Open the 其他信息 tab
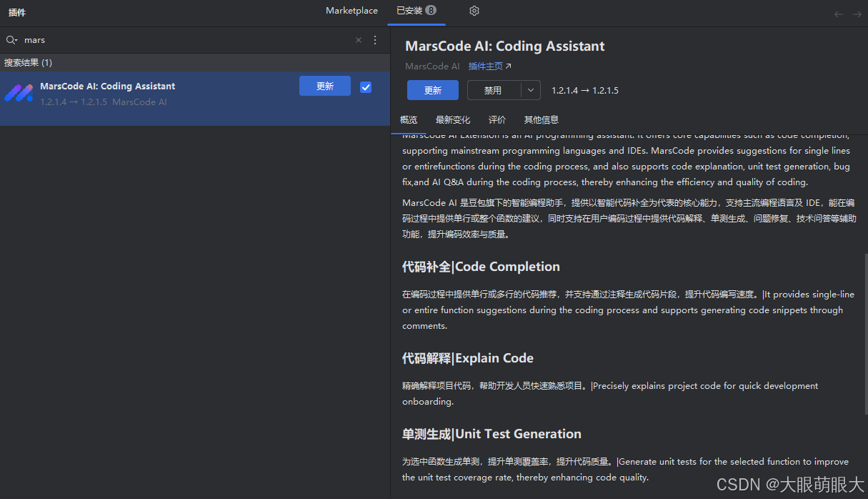The image size is (868, 499). pyautogui.click(x=542, y=120)
